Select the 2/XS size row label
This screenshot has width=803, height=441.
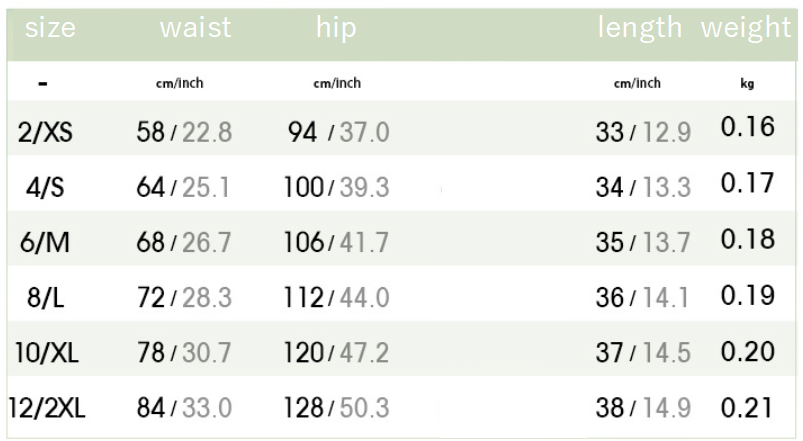coord(45,131)
